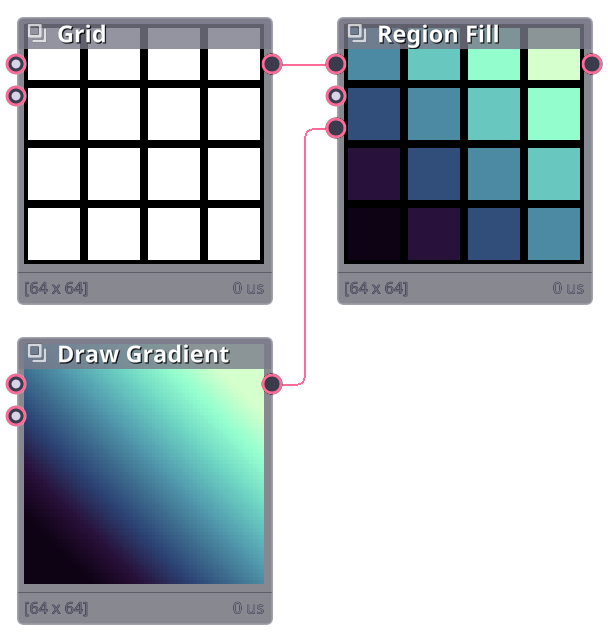Image resolution: width=608 pixels, height=640 pixels.
Task: Click the Region Fill node's title icon
Action: [357, 34]
